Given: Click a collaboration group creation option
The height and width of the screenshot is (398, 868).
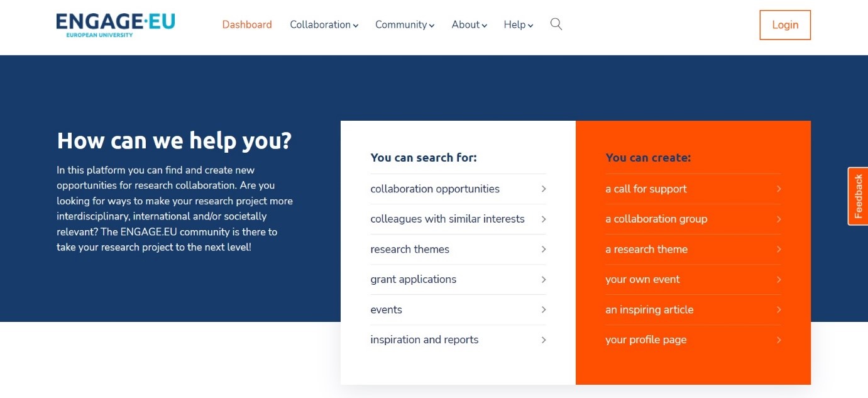Looking at the screenshot, I should (x=656, y=219).
